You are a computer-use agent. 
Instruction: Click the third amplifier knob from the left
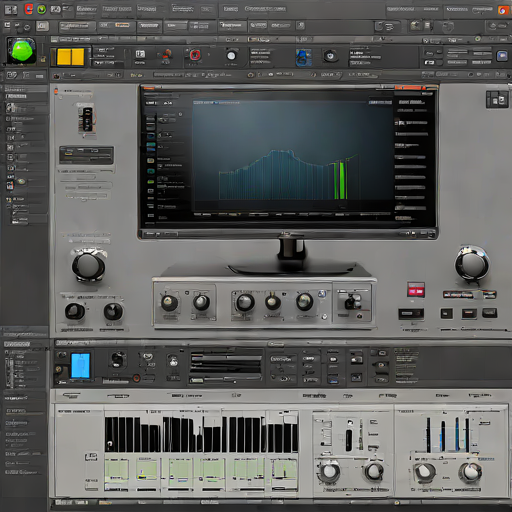[x=245, y=302]
